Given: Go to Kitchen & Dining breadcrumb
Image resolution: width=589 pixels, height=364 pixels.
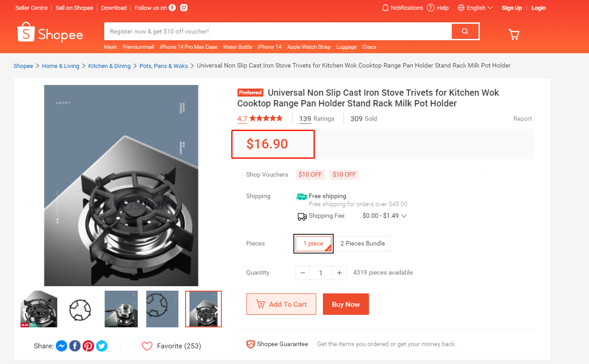Looking at the screenshot, I should coord(109,66).
